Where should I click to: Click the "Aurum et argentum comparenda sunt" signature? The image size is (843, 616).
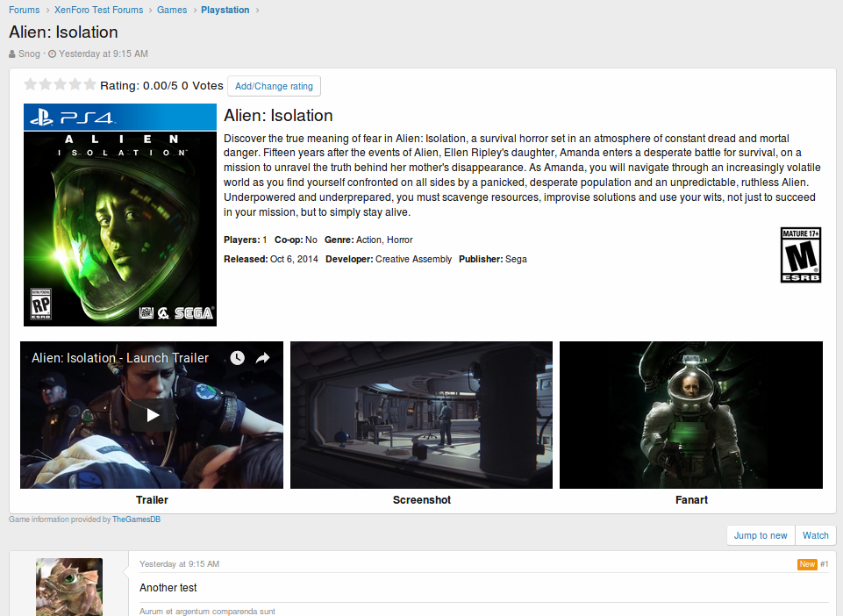pos(208,611)
